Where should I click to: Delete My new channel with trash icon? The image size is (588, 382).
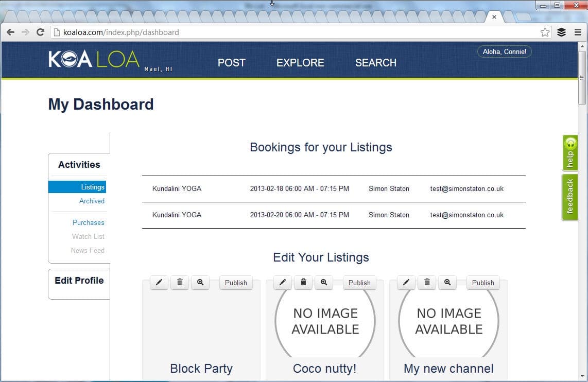(x=427, y=283)
